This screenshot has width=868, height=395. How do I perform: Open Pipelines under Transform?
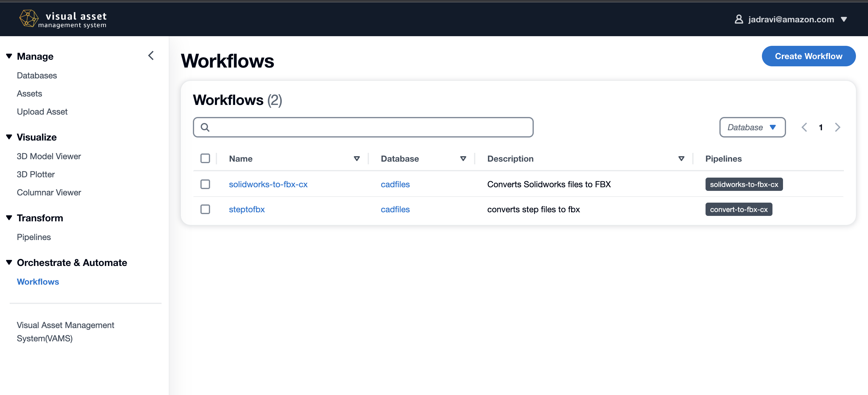pos(33,237)
